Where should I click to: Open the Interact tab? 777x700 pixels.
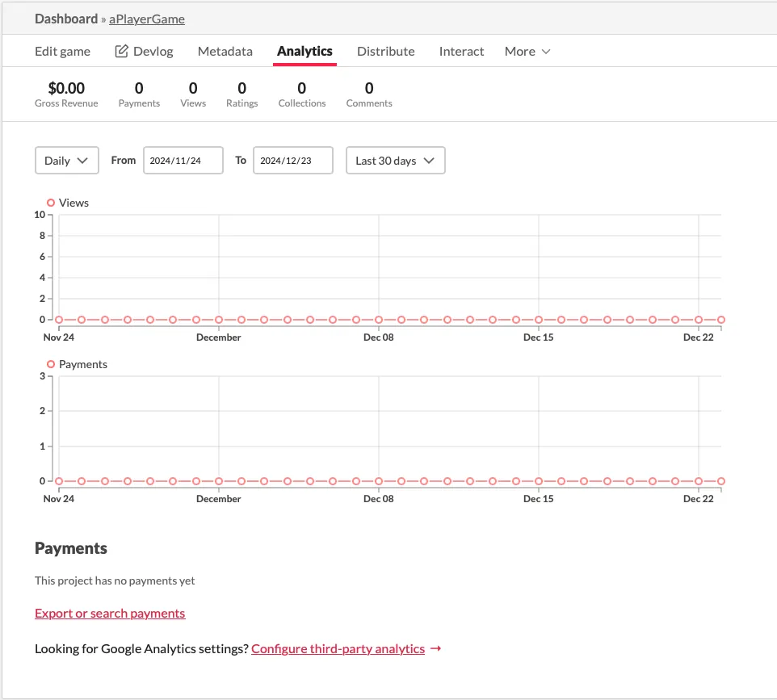tap(461, 51)
